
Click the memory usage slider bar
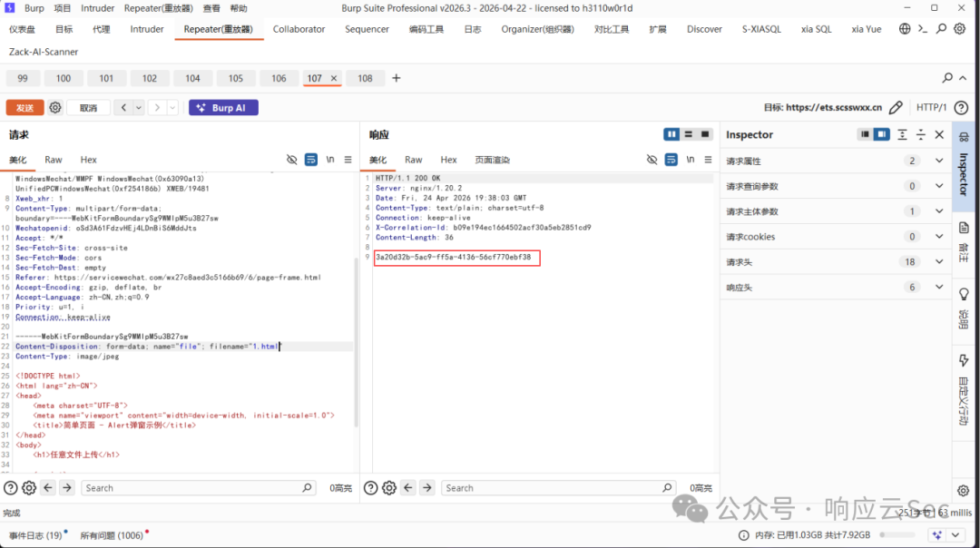pos(898,535)
